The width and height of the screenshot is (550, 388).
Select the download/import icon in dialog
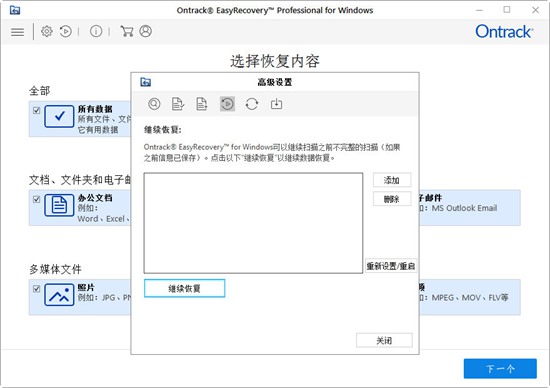pos(276,104)
